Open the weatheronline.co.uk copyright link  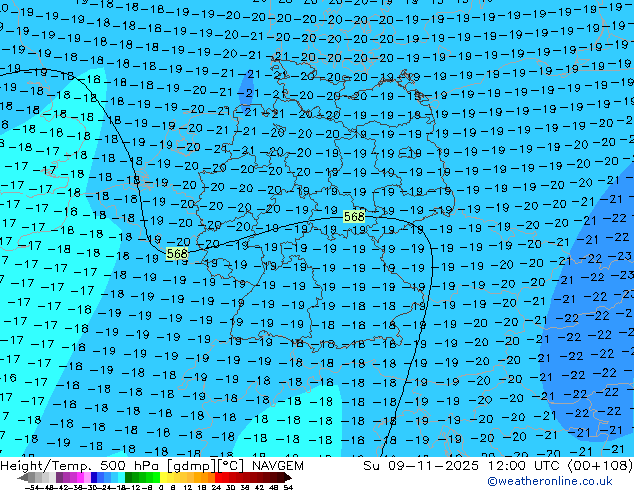click(x=550, y=481)
